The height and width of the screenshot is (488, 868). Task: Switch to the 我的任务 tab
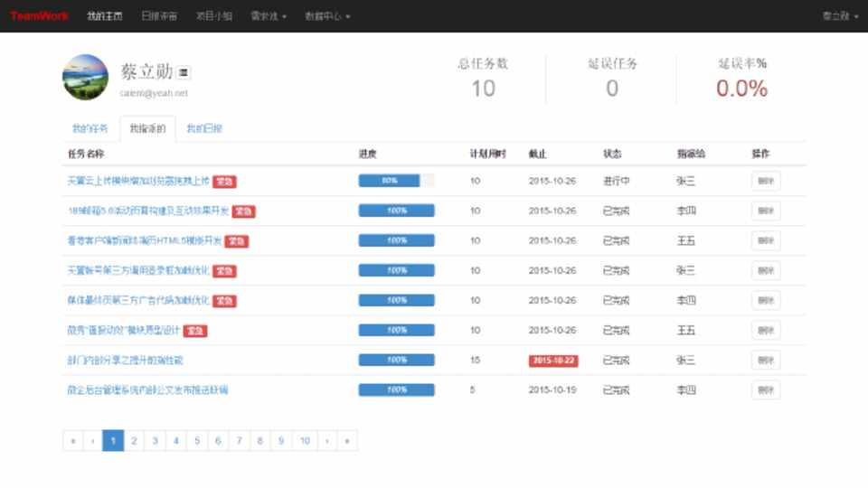(90, 128)
